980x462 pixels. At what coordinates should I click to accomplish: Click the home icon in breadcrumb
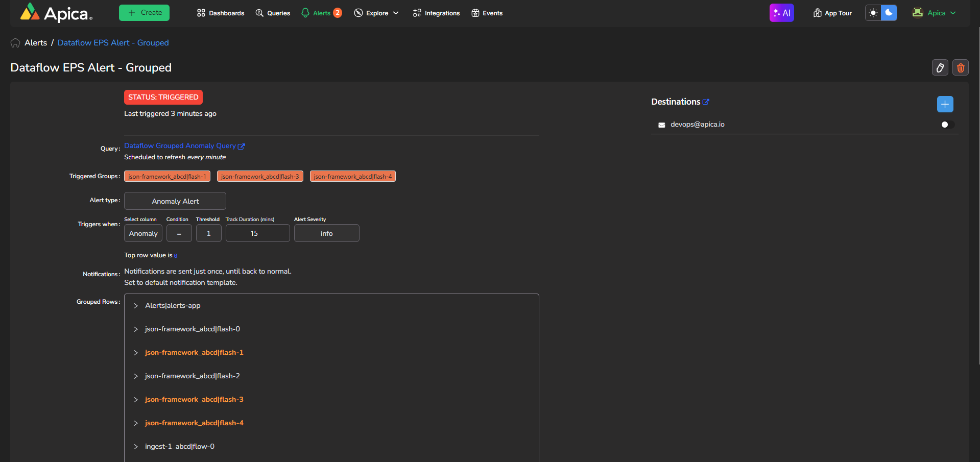(x=15, y=43)
